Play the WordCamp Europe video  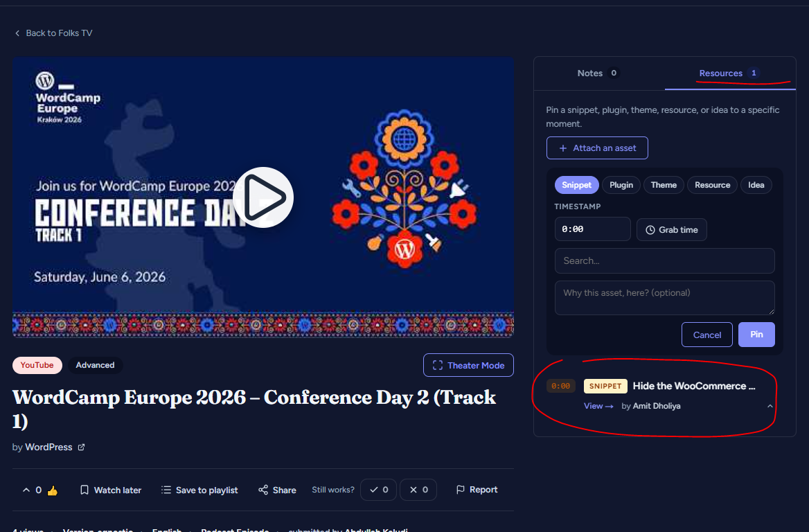coord(263,197)
